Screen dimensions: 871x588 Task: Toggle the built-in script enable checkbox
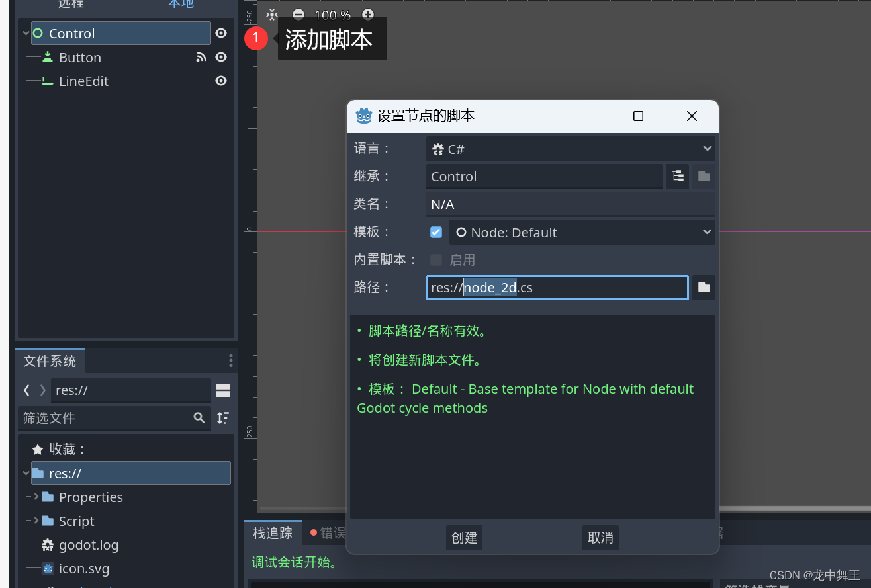(436, 260)
